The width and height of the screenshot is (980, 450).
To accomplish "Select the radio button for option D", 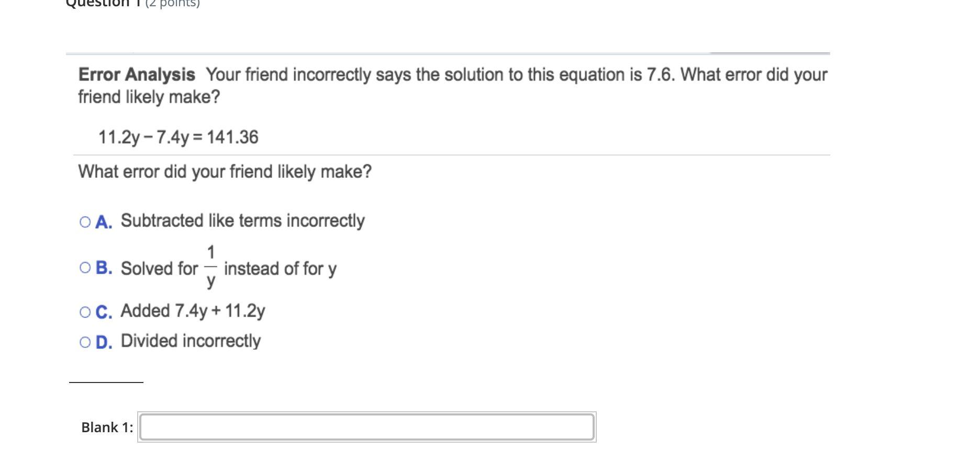I will click(85, 342).
